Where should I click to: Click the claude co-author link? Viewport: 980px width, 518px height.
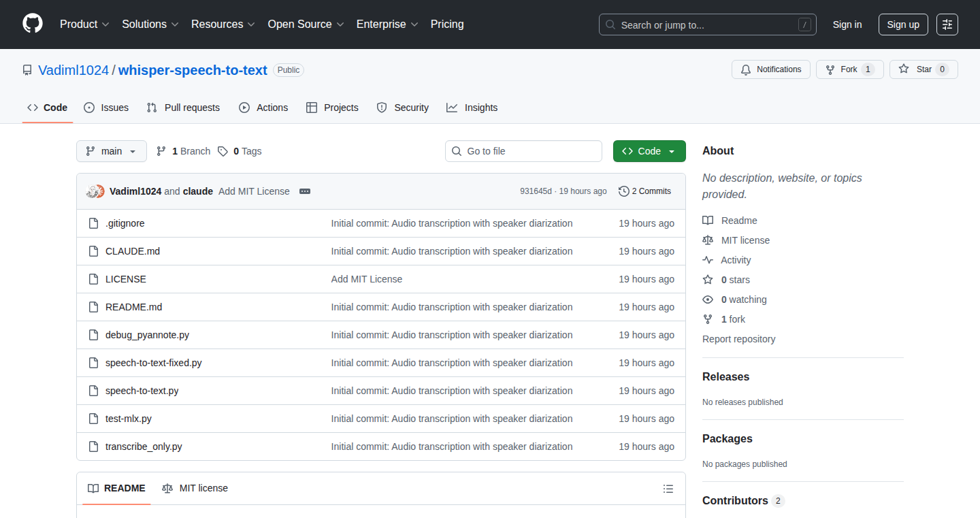(198, 191)
